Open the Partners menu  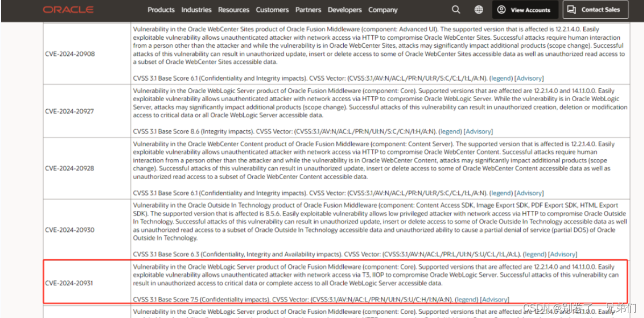pos(308,10)
